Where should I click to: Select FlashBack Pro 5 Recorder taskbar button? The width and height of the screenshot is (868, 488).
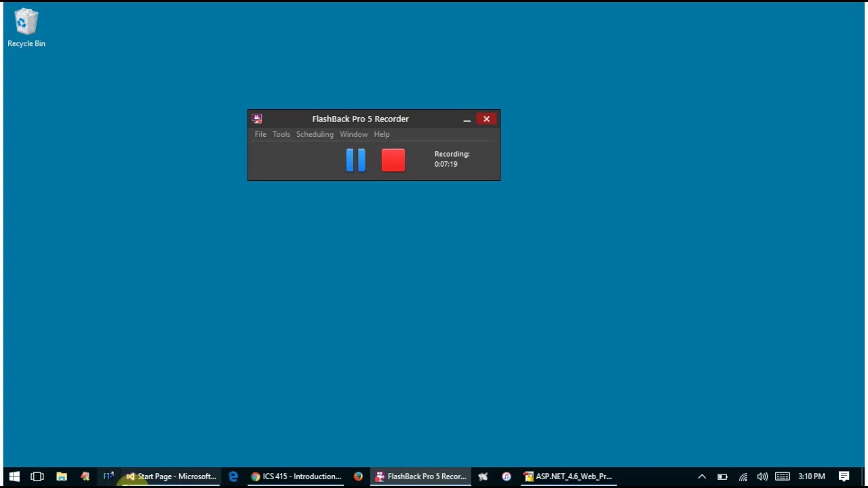pos(420,476)
